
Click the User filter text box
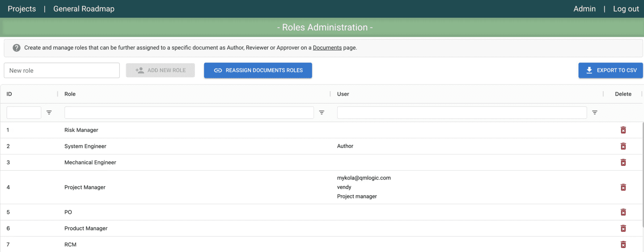[x=462, y=113]
